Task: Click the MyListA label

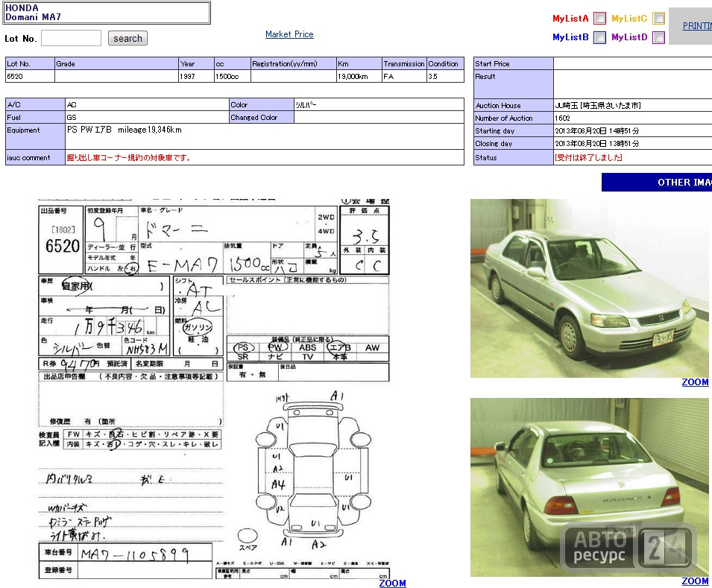Action: [x=570, y=18]
